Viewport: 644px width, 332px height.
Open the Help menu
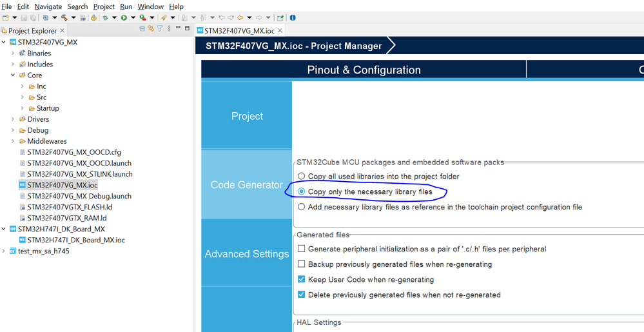(176, 6)
